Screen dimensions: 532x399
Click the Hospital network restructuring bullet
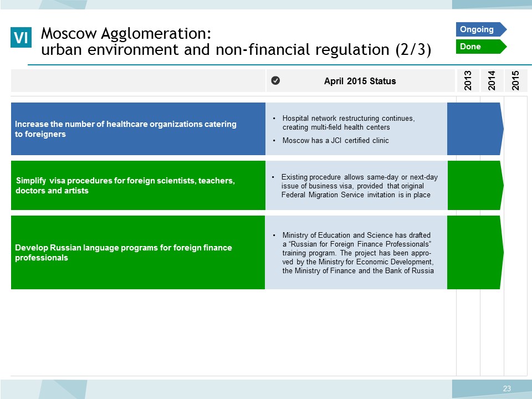pos(349,123)
